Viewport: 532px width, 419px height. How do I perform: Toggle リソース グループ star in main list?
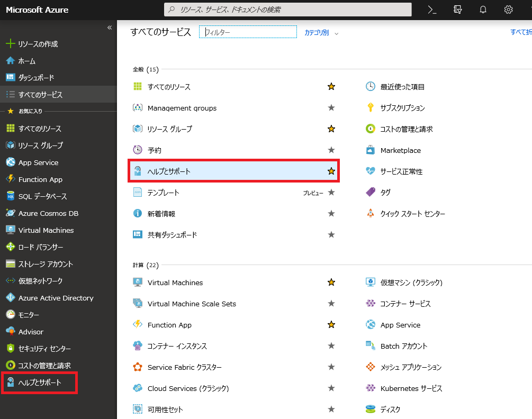click(x=331, y=129)
